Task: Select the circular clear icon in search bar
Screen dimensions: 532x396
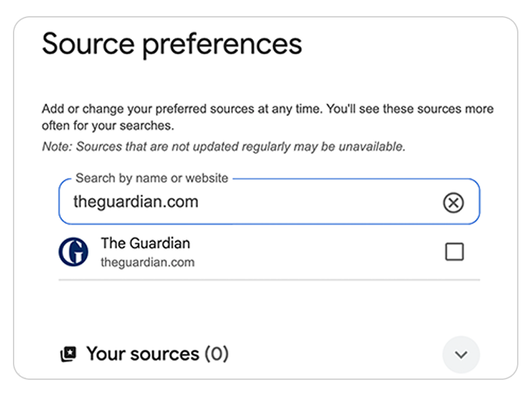Action: (x=454, y=203)
